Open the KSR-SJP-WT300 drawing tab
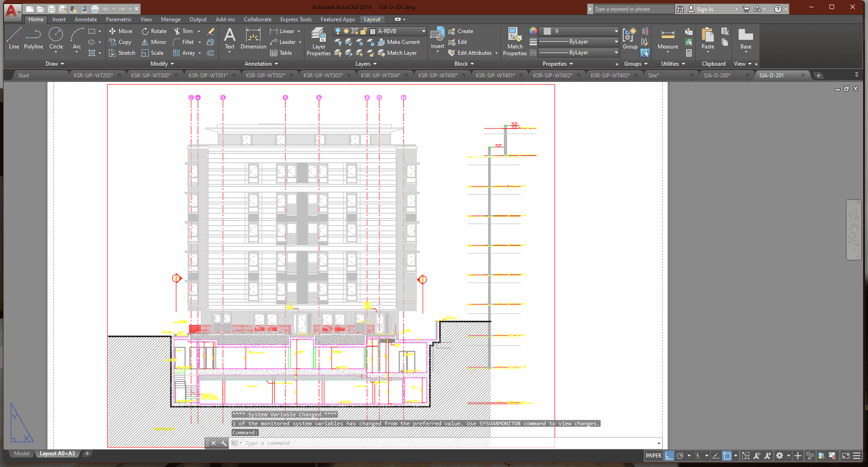Viewport: 868px width, 467px height. [x=151, y=76]
